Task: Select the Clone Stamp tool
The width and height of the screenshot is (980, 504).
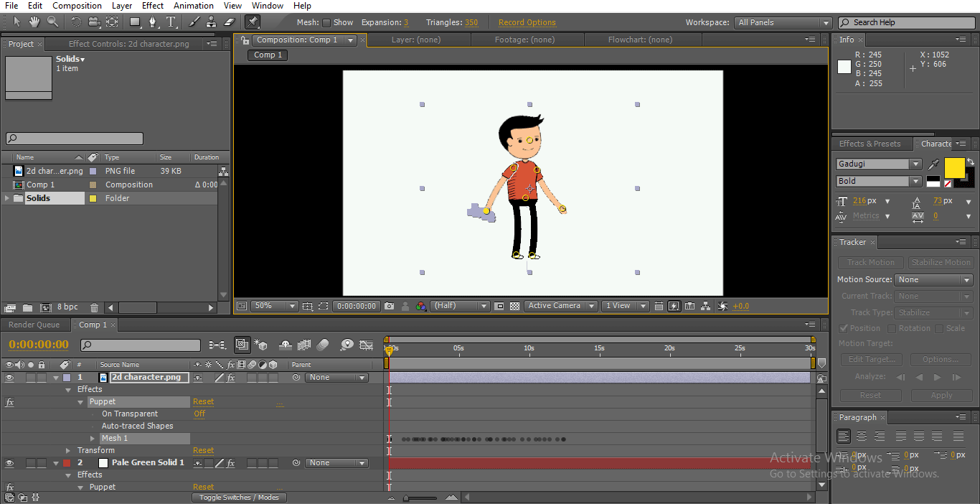Action: click(x=212, y=22)
